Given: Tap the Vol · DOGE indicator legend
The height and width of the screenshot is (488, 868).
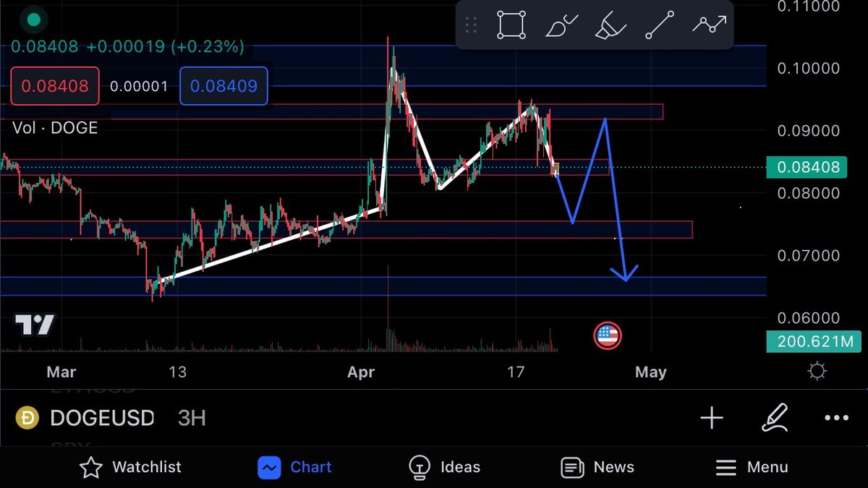Looking at the screenshot, I should coord(55,128).
